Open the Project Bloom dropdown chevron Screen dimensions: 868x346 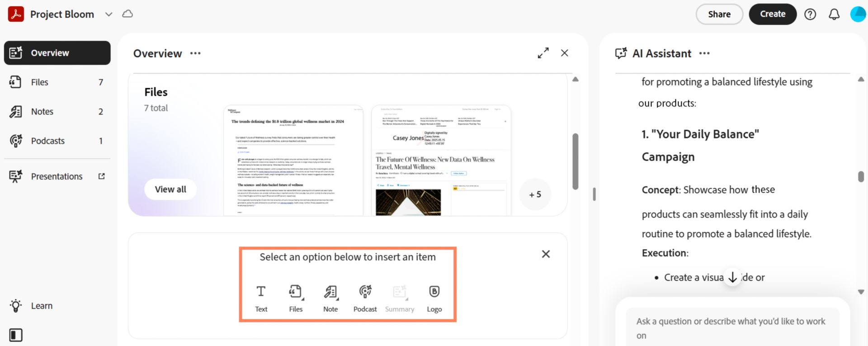(x=108, y=14)
